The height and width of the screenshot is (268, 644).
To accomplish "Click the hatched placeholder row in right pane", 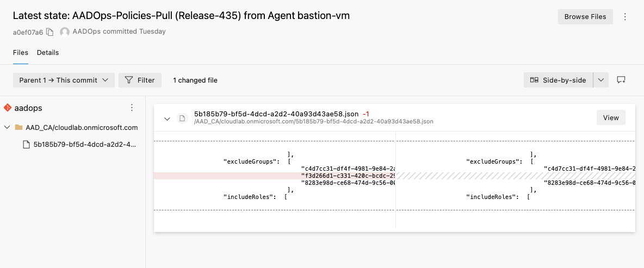I will [x=516, y=176].
